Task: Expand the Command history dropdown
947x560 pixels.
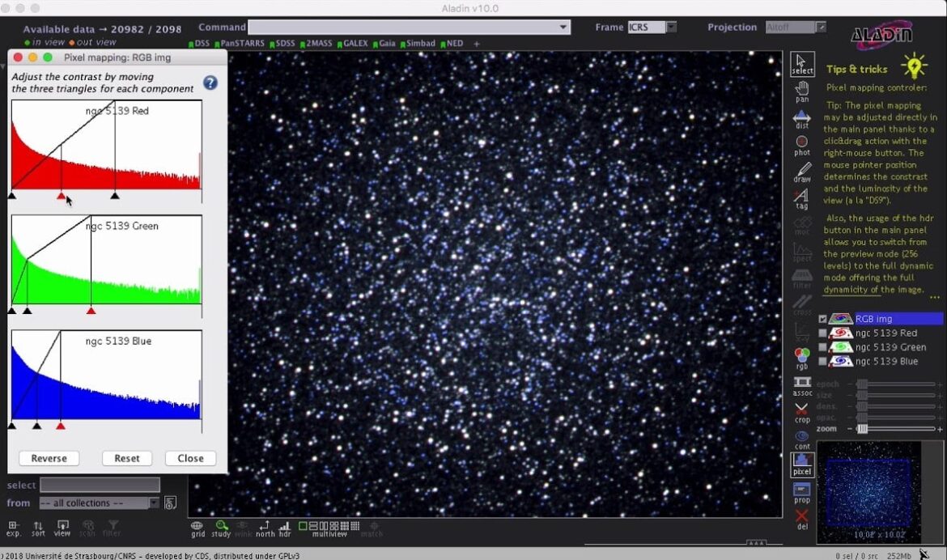Action: pos(563,28)
